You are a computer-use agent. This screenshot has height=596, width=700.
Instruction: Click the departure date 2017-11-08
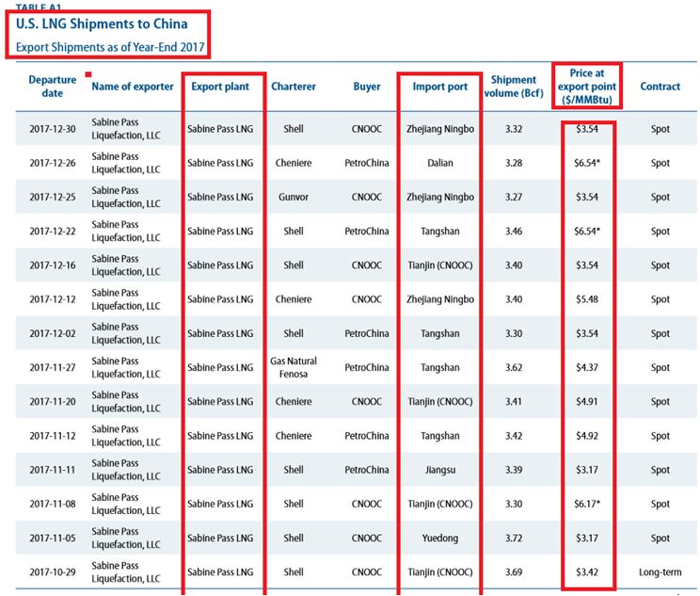point(53,504)
